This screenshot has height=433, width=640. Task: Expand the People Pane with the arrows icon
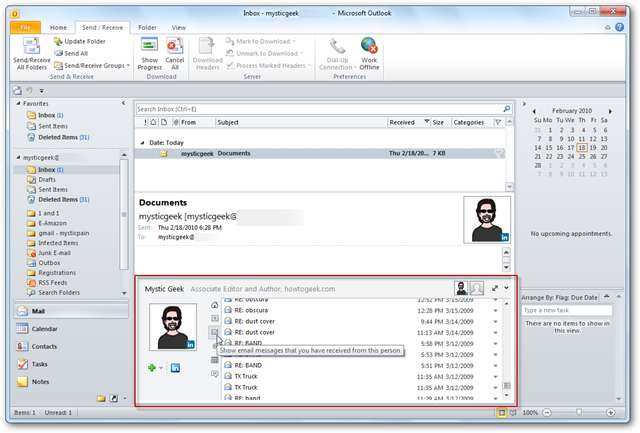pos(493,288)
